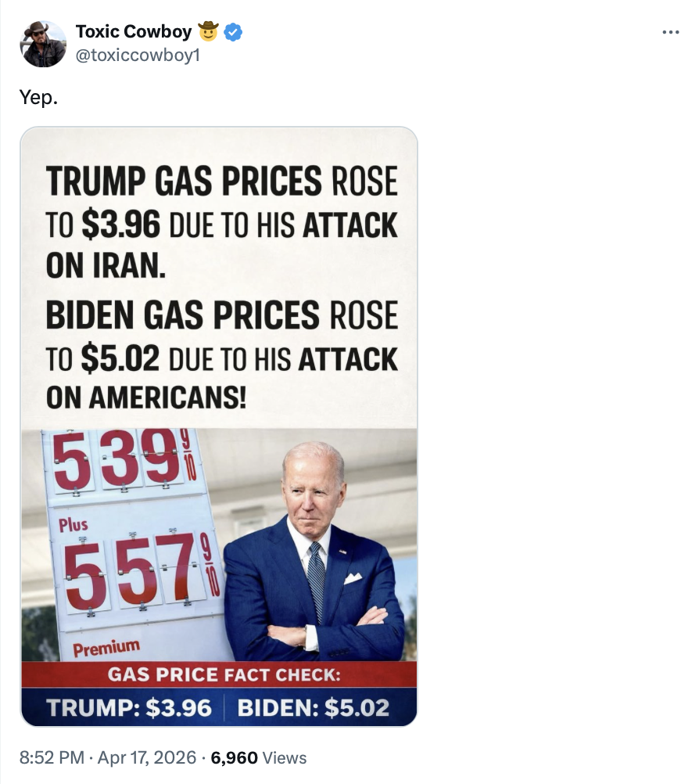Click the red GAS PRICE FACT CHECK banner
The image size is (699, 784).
point(219,673)
